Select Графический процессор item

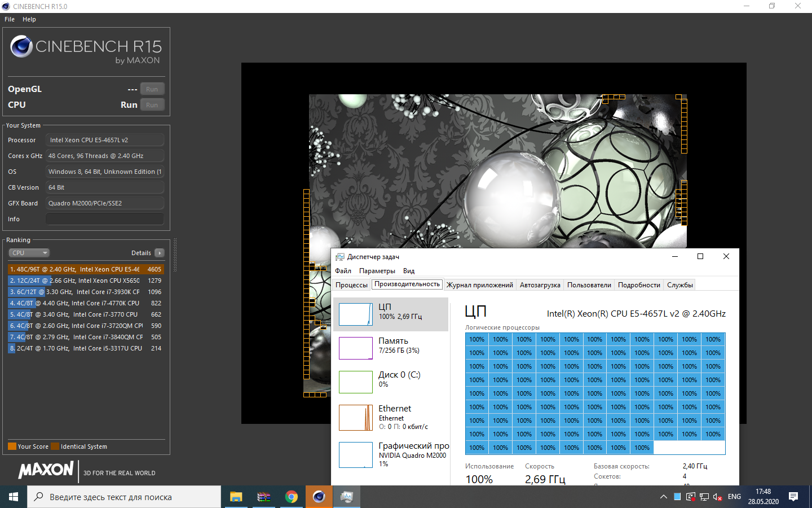click(391, 455)
